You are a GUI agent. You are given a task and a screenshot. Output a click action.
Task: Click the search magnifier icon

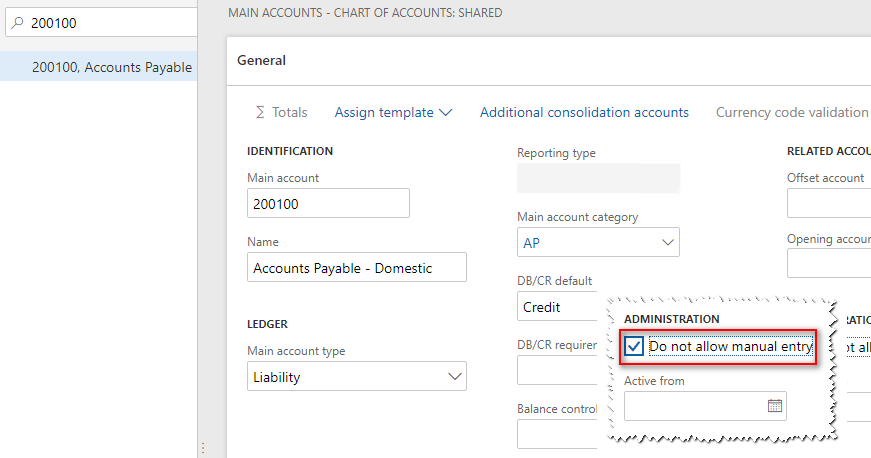coord(17,23)
